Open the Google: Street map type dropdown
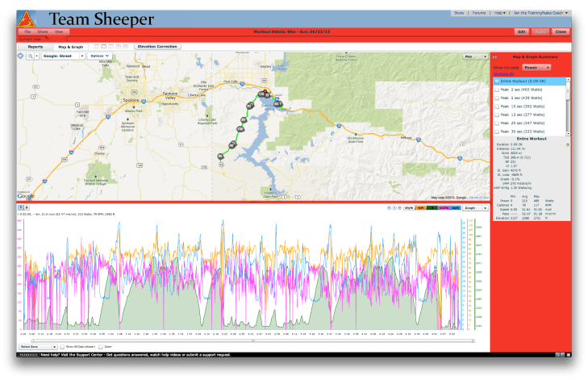The width and height of the screenshot is (588, 380). click(62, 56)
